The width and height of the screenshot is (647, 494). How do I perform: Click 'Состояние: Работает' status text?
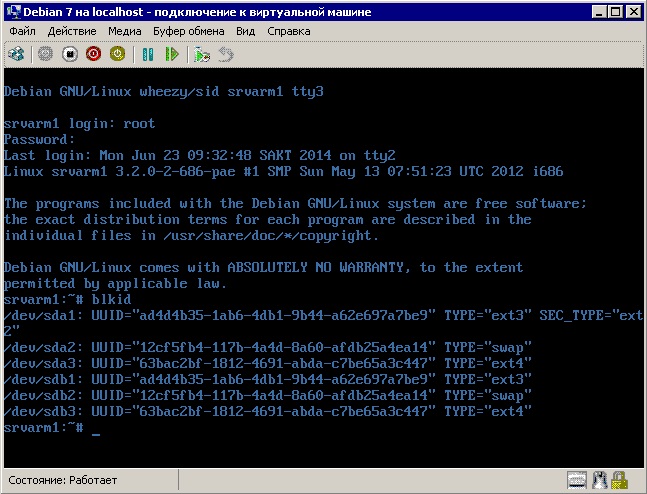63,480
